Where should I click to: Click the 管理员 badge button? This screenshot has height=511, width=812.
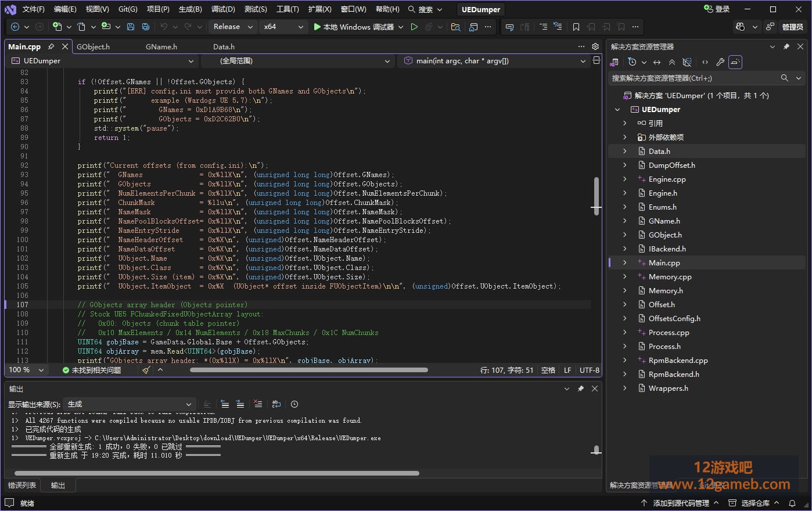point(792,27)
